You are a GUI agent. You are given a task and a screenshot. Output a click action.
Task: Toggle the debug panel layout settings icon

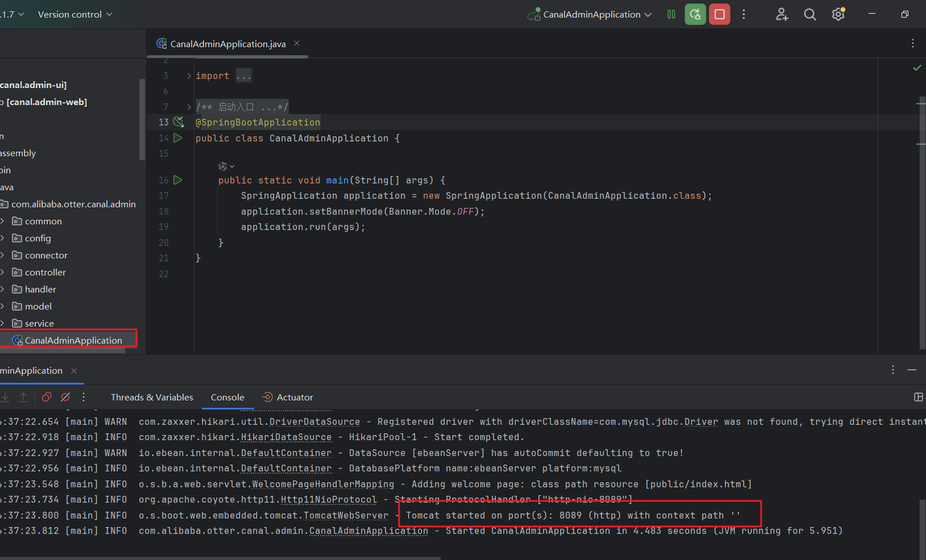[918, 397]
